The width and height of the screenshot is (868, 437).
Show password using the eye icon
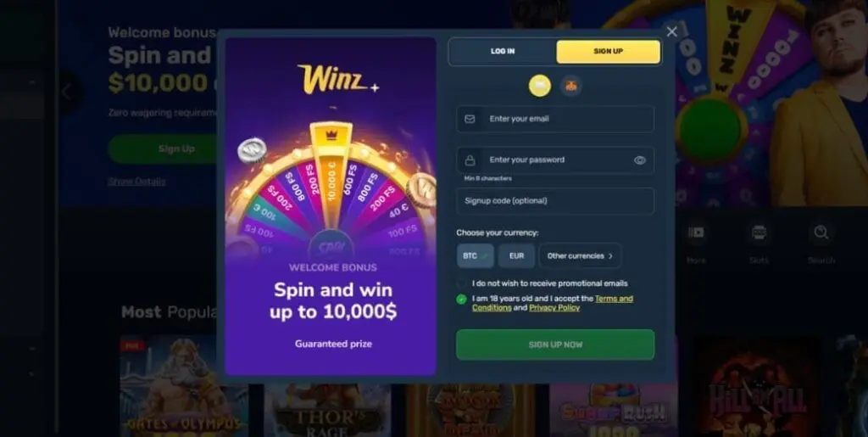pyautogui.click(x=639, y=160)
